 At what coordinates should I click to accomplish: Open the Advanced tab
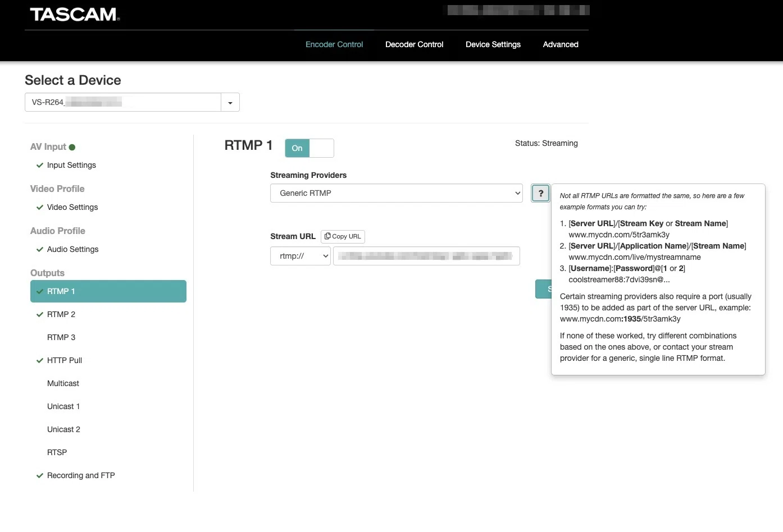pyautogui.click(x=561, y=44)
